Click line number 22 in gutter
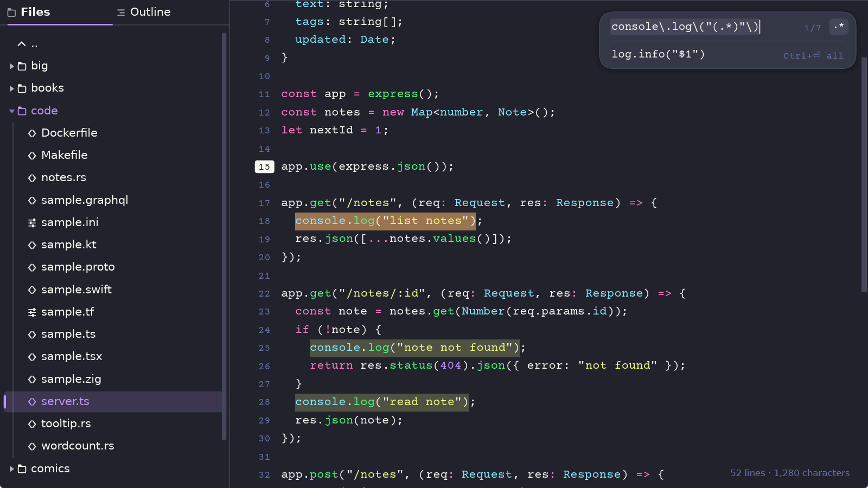The width and height of the screenshot is (868, 488). pos(264,294)
